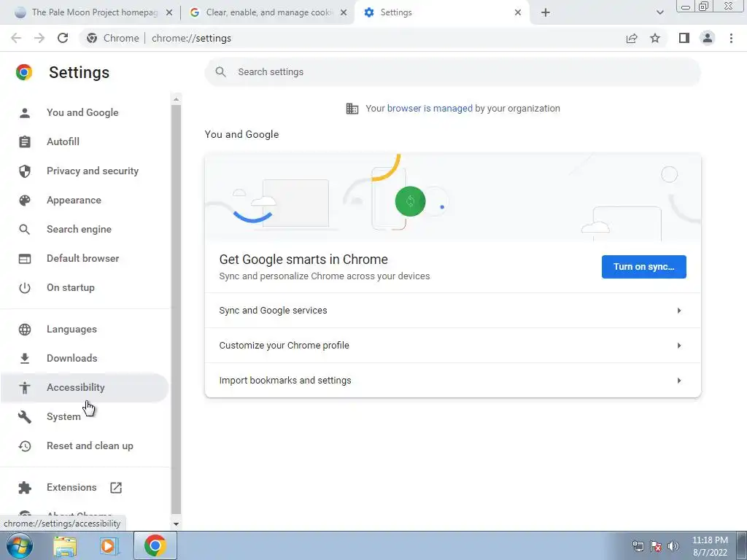The height and width of the screenshot is (560, 747).
Task: Open Privacy and security section
Action: (x=85, y=171)
